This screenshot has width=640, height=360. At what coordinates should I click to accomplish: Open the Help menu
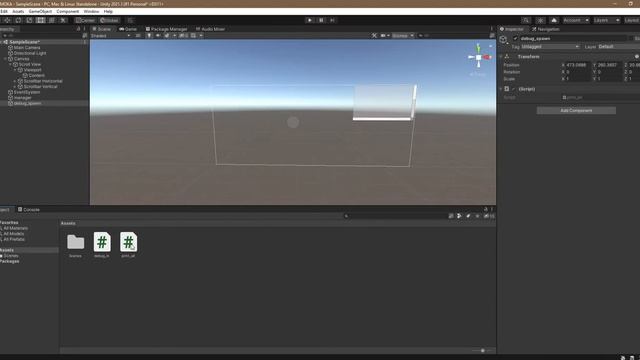[108, 11]
